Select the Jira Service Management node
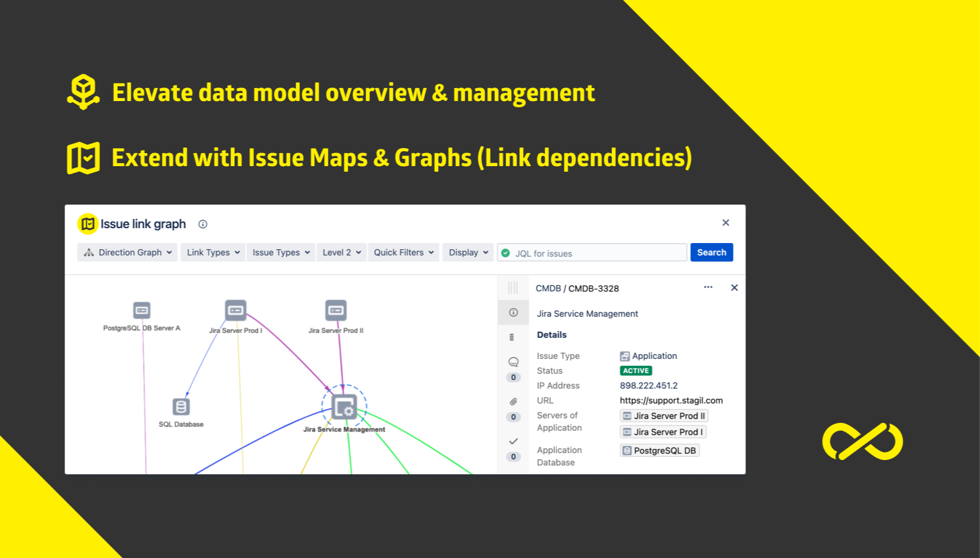 coord(344,407)
